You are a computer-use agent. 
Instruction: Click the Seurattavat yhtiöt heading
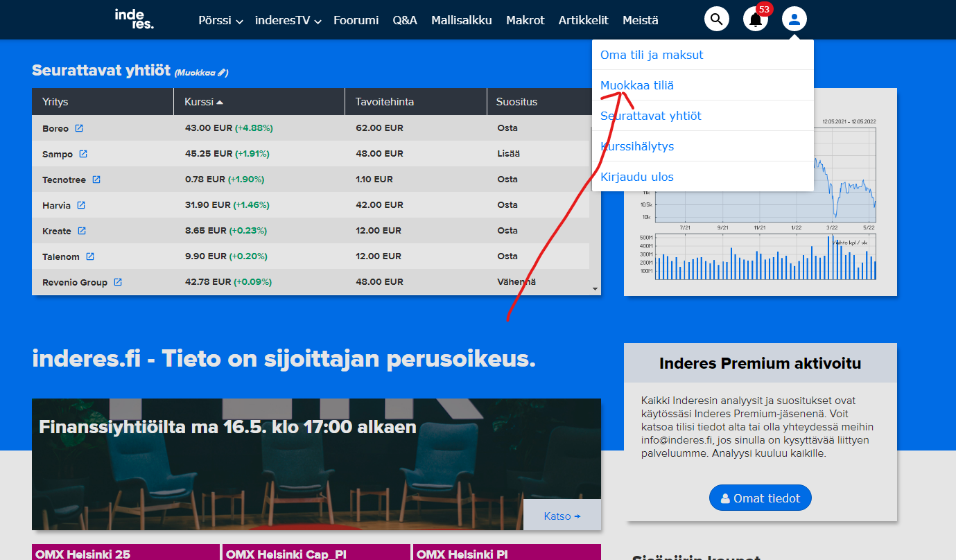coord(101,70)
